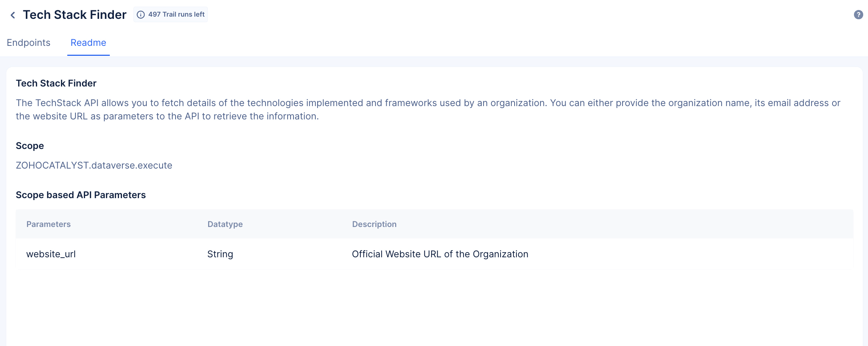
Task: Open the help question mark icon
Action: point(858,15)
